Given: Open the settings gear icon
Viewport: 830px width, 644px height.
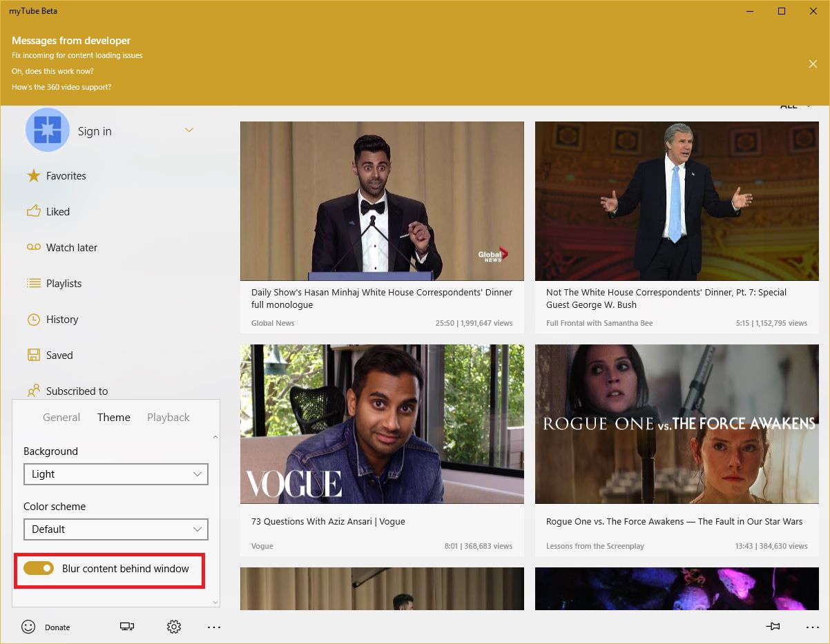Looking at the screenshot, I should pos(174,627).
